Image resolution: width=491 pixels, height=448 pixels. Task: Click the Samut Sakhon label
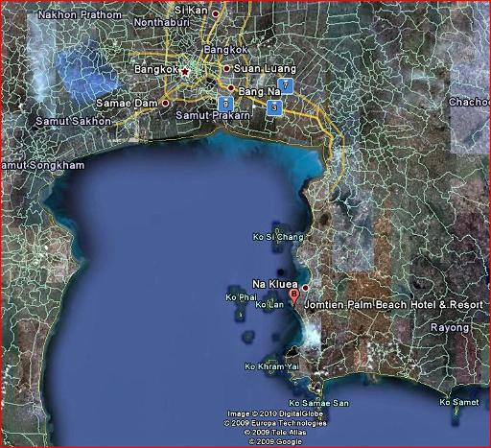74,121
